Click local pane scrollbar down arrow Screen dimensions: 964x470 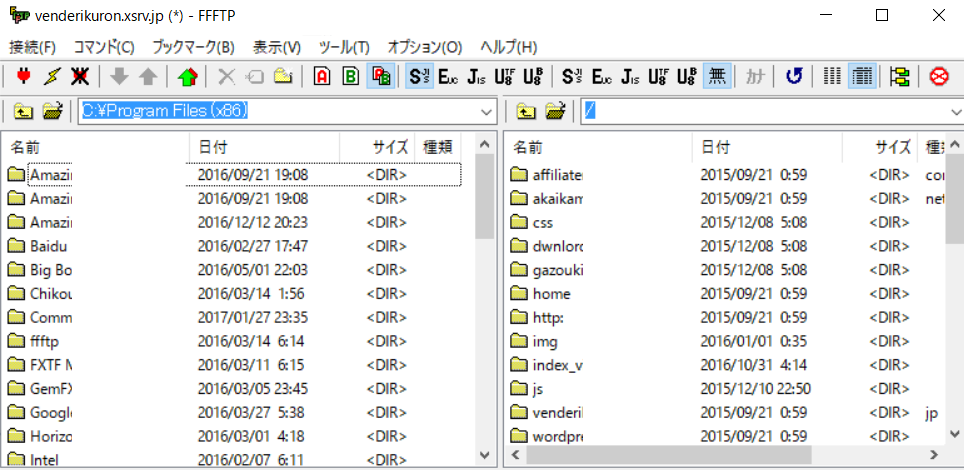coord(484,455)
